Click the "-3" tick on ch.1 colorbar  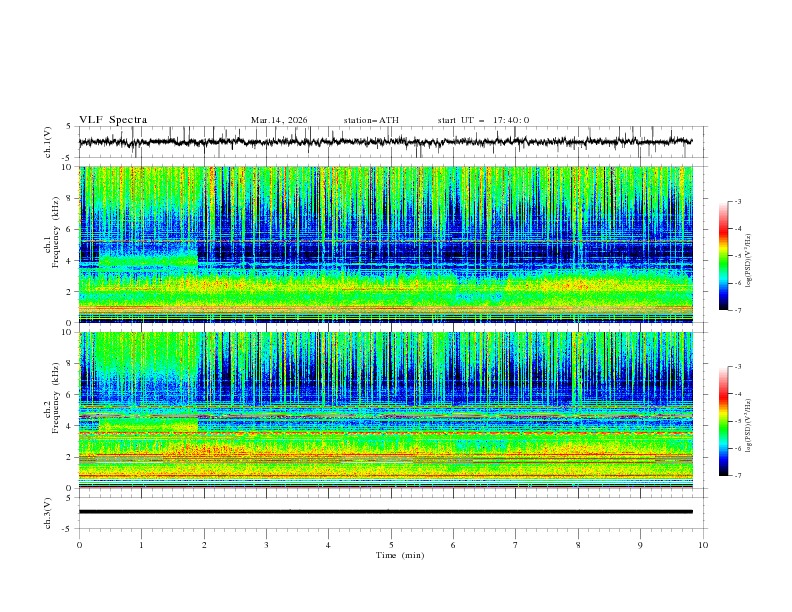738,201
